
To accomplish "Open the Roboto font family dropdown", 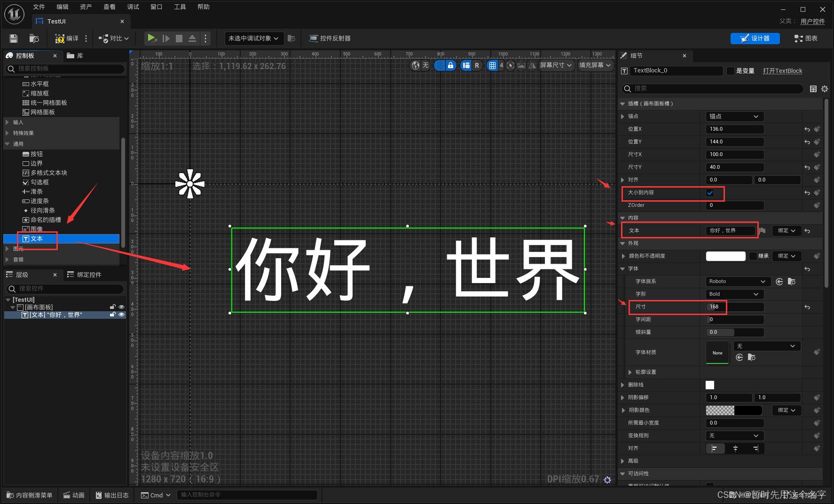I will 738,282.
